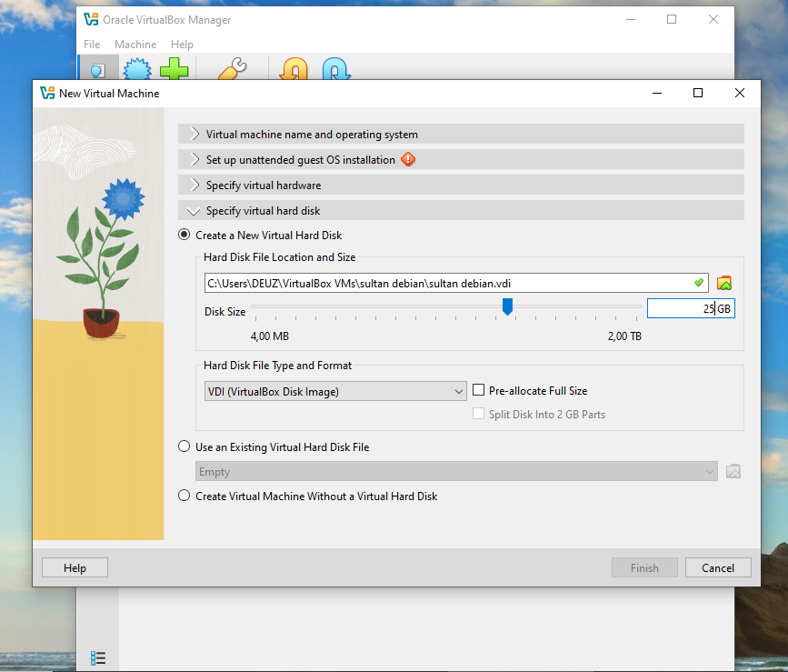
Task: Open Machine menu in VirtualBox Manager
Action: [x=135, y=45]
